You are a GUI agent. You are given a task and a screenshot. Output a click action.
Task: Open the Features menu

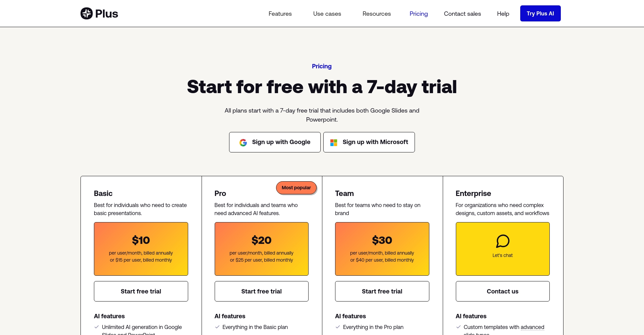click(x=280, y=14)
